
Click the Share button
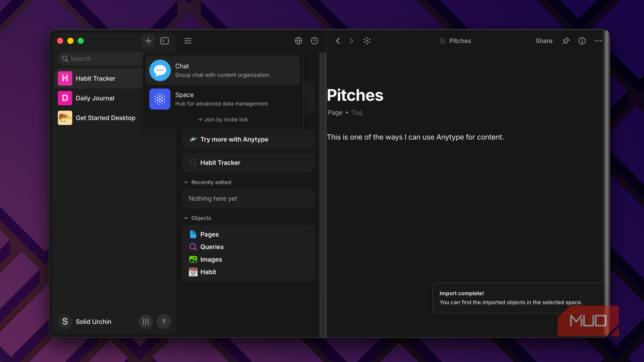pos(544,41)
